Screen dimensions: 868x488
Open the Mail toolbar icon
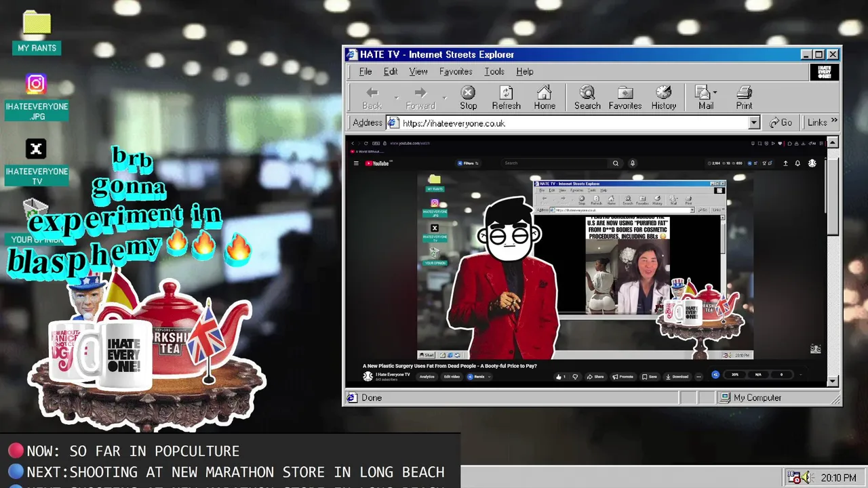(703, 92)
